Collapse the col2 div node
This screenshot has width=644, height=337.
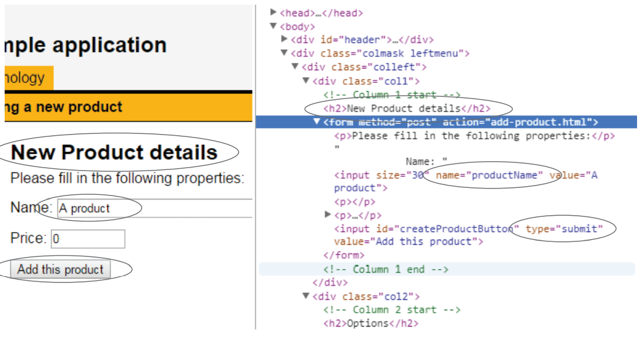tap(306, 296)
